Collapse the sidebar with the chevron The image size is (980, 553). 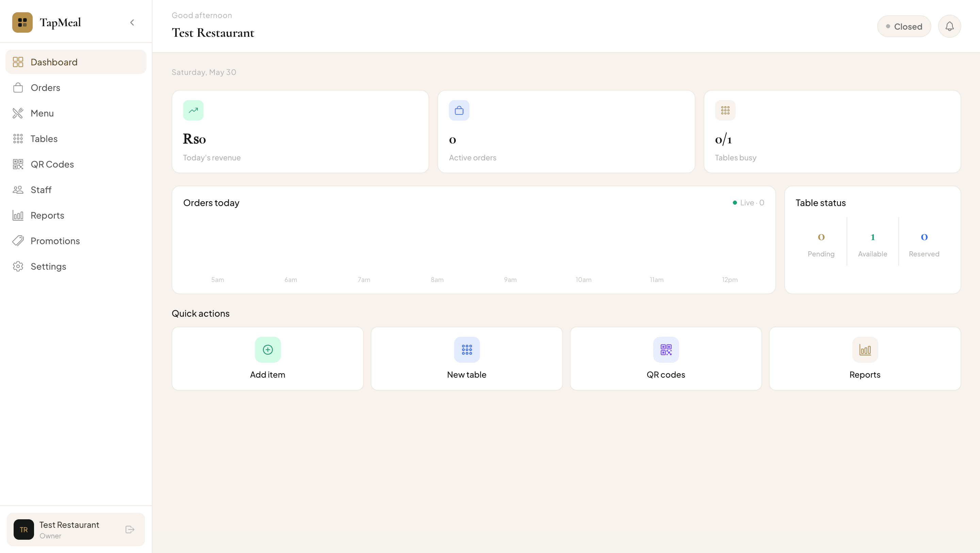(x=132, y=22)
